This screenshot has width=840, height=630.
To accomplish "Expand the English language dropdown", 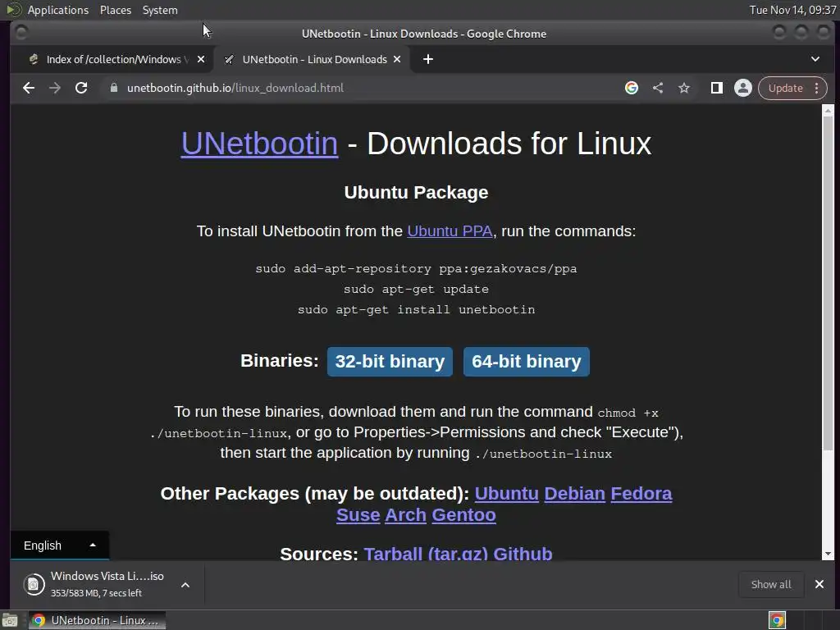I will (59, 546).
